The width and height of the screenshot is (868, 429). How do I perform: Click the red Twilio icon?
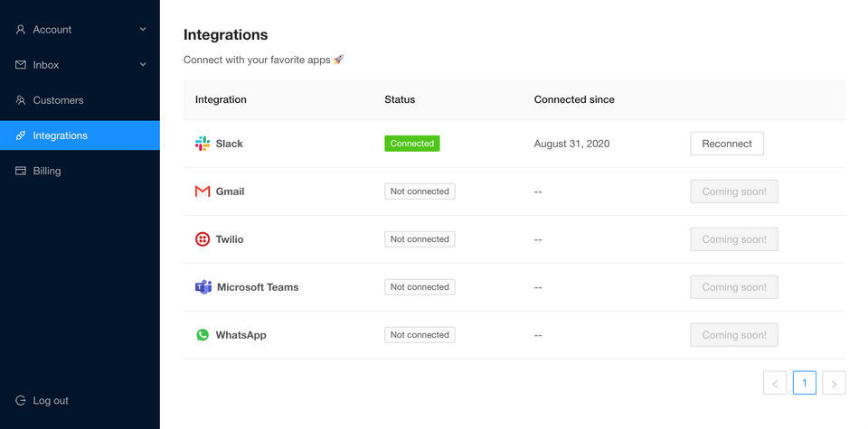tap(203, 239)
